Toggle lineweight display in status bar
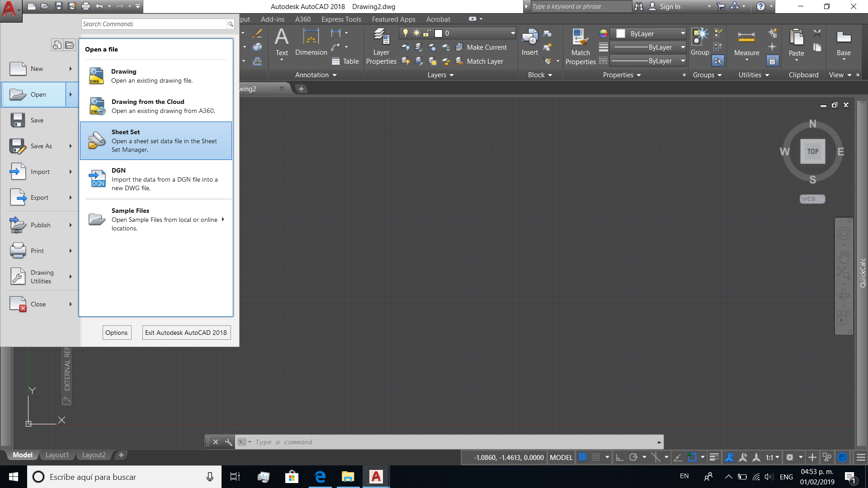868x488 pixels. pyautogui.click(x=714, y=457)
